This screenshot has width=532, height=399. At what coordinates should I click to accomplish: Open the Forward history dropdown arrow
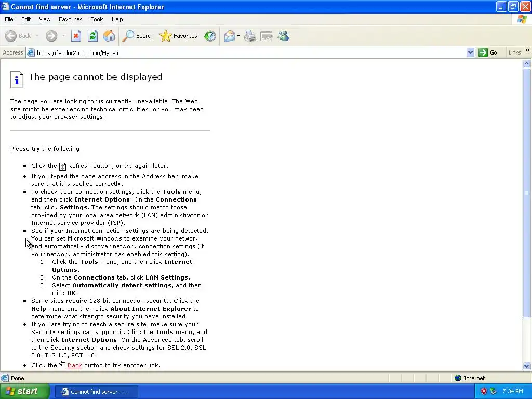coord(63,36)
